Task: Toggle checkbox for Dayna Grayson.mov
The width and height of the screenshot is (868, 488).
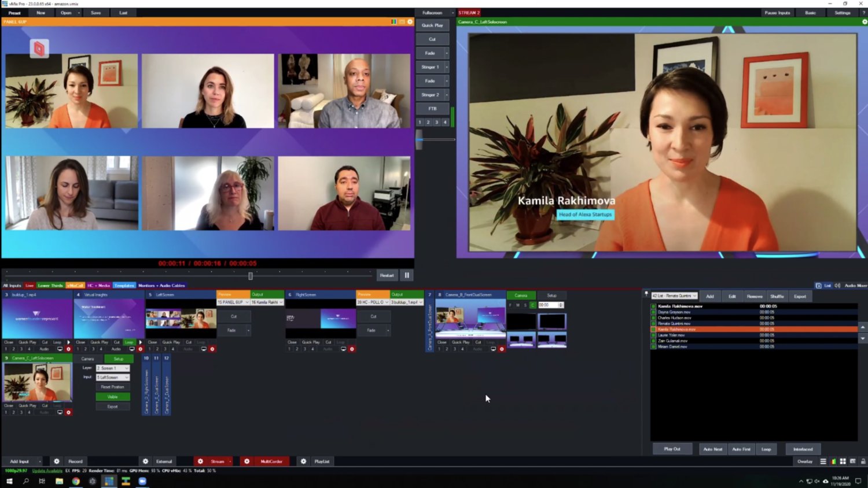Action: click(x=653, y=312)
